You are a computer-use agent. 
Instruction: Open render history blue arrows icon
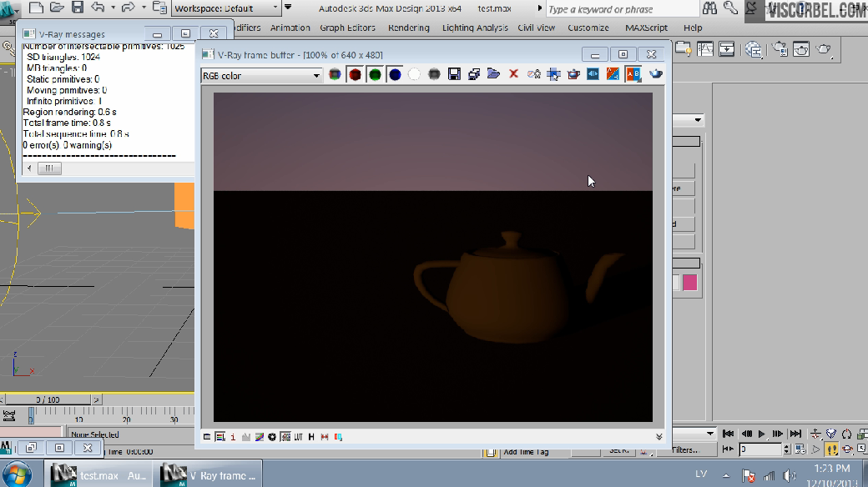coord(593,74)
